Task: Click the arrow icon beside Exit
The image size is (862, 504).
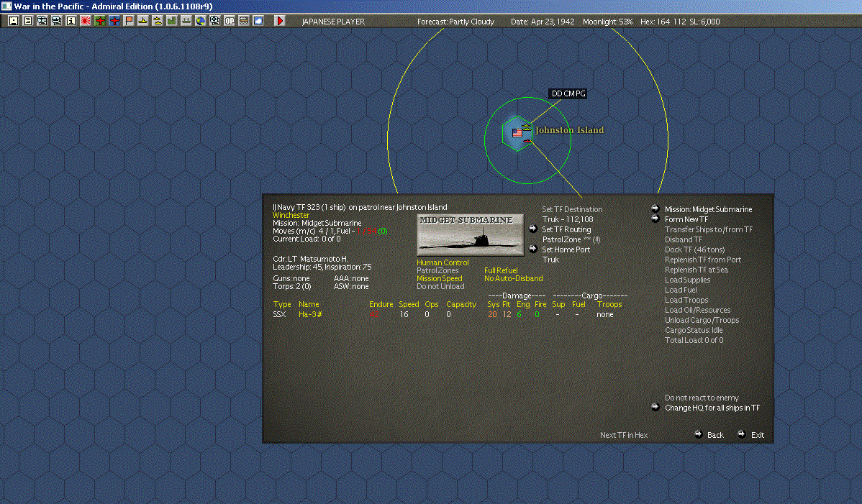Action: [x=741, y=434]
